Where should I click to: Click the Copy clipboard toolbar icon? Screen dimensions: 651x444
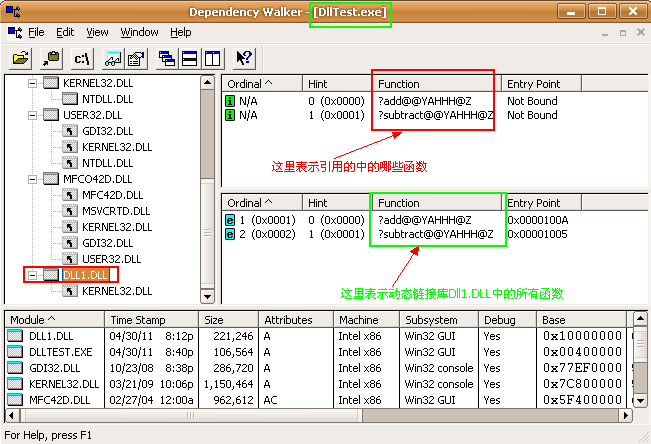pyautogui.click(x=51, y=58)
